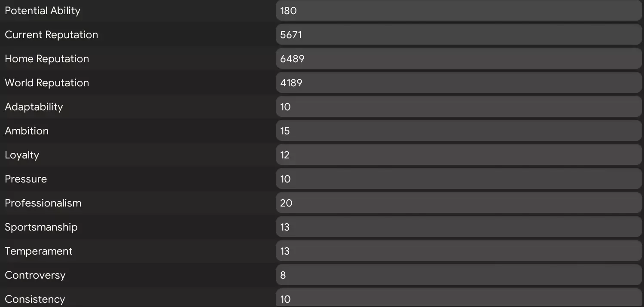Select the Current Reputation input box
The width and height of the screenshot is (644, 307).
458,35
